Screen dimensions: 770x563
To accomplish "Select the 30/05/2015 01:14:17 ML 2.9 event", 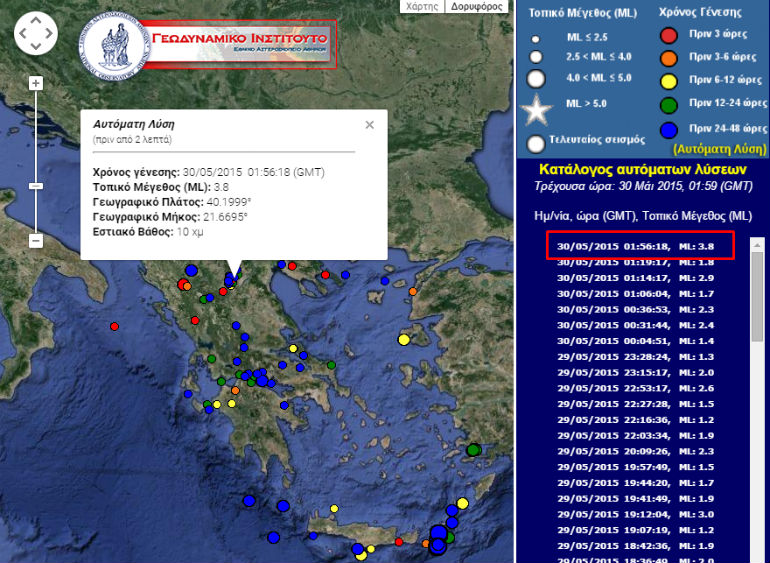I will pyautogui.click(x=636, y=277).
